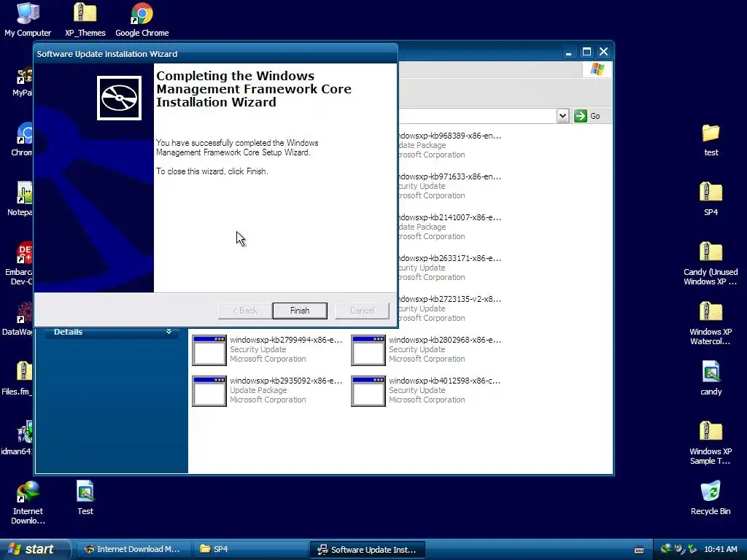Open Files.fm zip on desktop

coord(18,378)
